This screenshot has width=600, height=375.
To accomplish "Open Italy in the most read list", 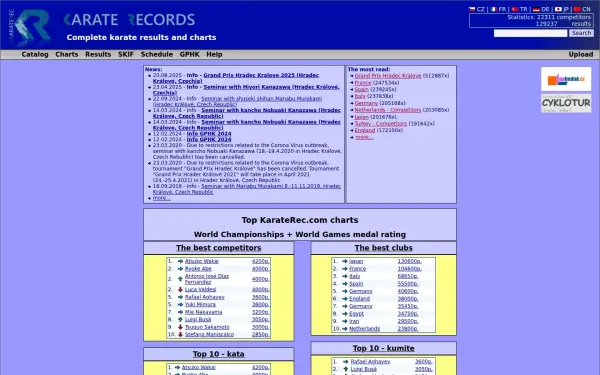I will click(x=360, y=96).
